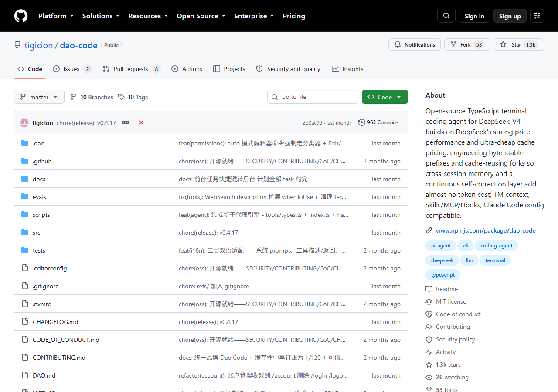
Task: Click the Fork button
Action: point(467,45)
